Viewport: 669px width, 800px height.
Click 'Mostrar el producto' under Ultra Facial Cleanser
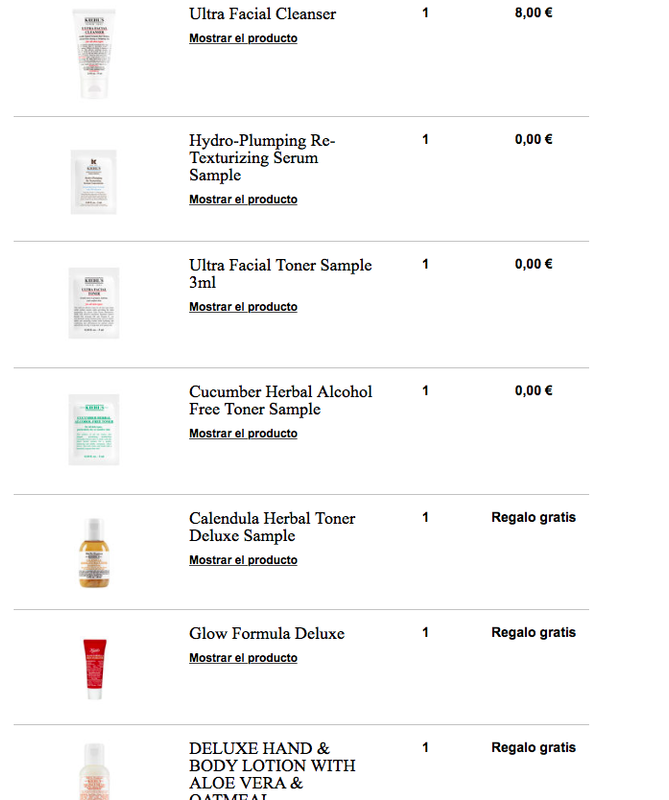click(243, 38)
